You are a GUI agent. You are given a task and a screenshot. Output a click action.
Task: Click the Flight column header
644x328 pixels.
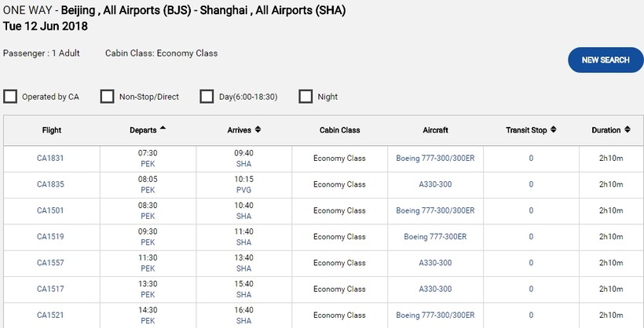click(52, 130)
